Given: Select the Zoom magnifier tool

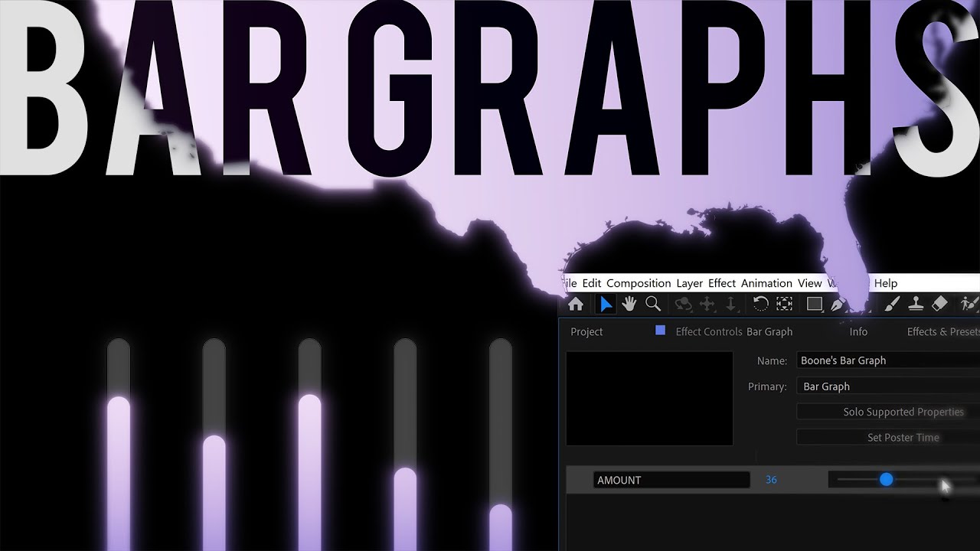Looking at the screenshot, I should (x=653, y=305).
